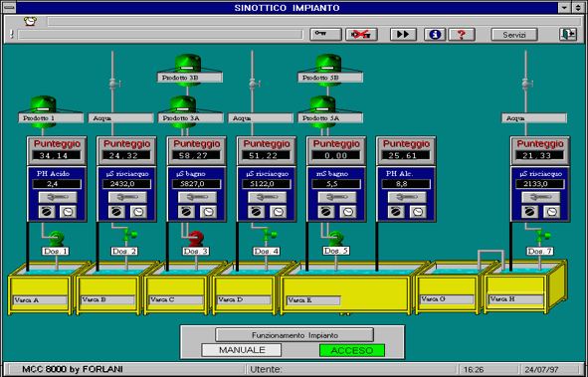The width and height of the screenshot is (588, 377).
Task: Open the blue info button
Action: coord(435,35)
